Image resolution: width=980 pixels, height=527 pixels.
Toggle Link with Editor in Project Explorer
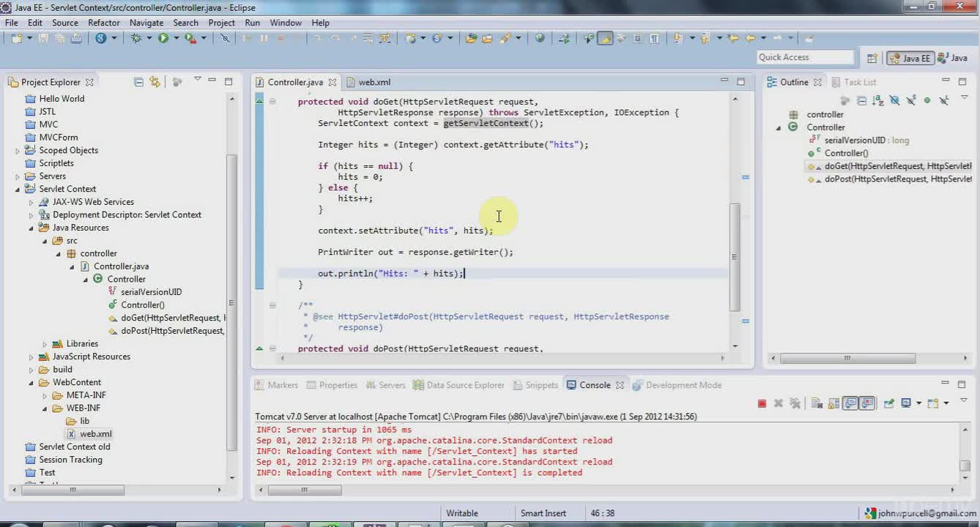pyautogui.click(x=155, y=82)
